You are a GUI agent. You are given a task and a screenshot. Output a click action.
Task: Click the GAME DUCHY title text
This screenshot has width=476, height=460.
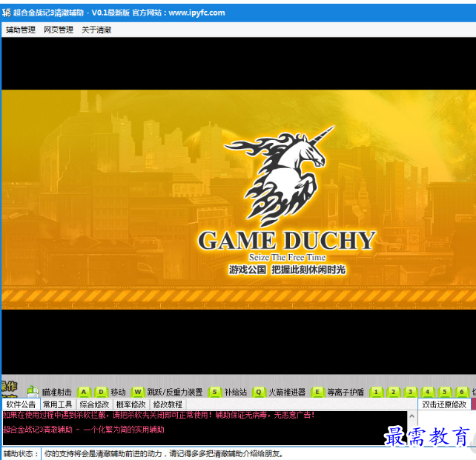pos(287,241)
